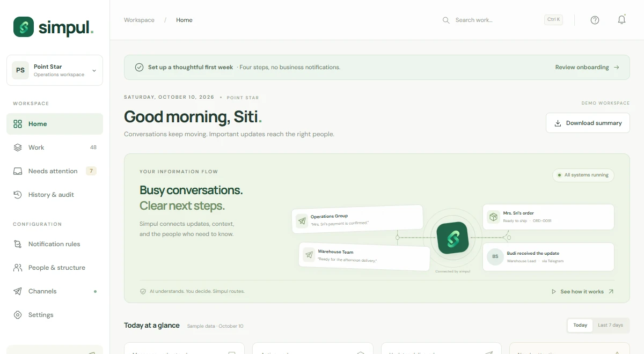Click the History & audit clock icon
Screen dimensions: 644x354
(18, 195)
